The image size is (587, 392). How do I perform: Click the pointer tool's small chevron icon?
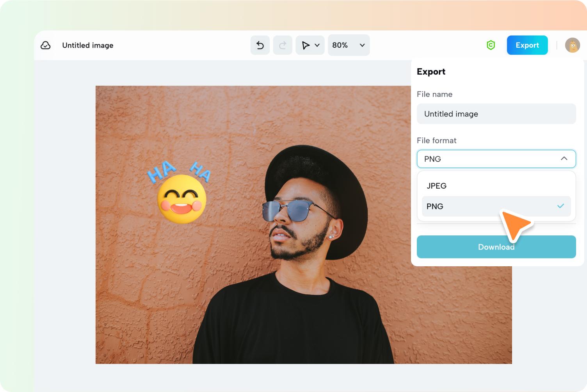pyautogui.click(x=317, y=45)
